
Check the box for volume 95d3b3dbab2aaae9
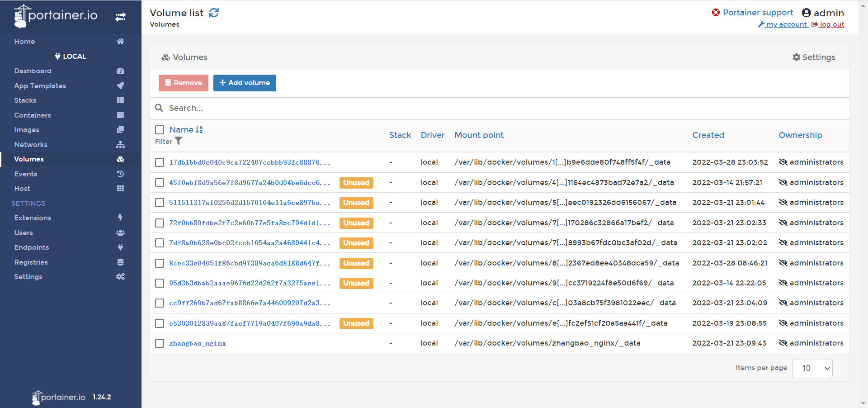click(x=160, y=283)
